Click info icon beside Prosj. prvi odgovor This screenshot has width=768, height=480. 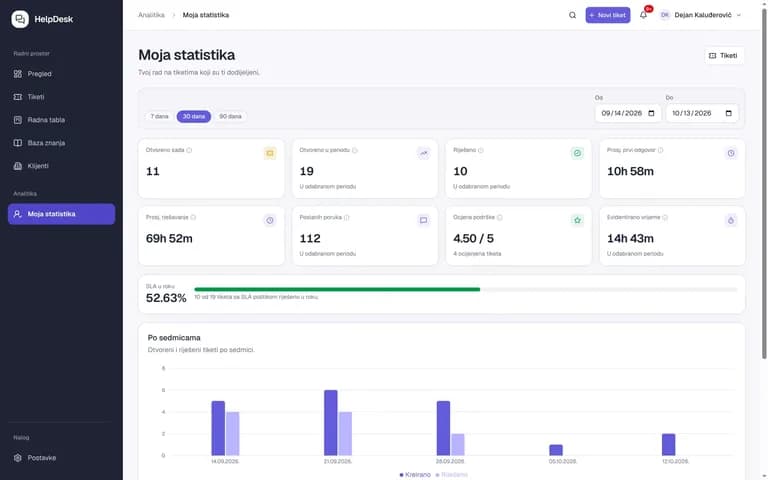click(660, 150)
